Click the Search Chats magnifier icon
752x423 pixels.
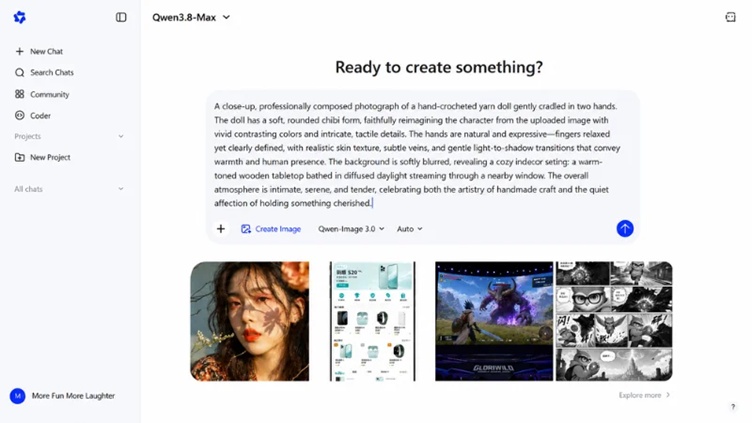coord(20,72)
